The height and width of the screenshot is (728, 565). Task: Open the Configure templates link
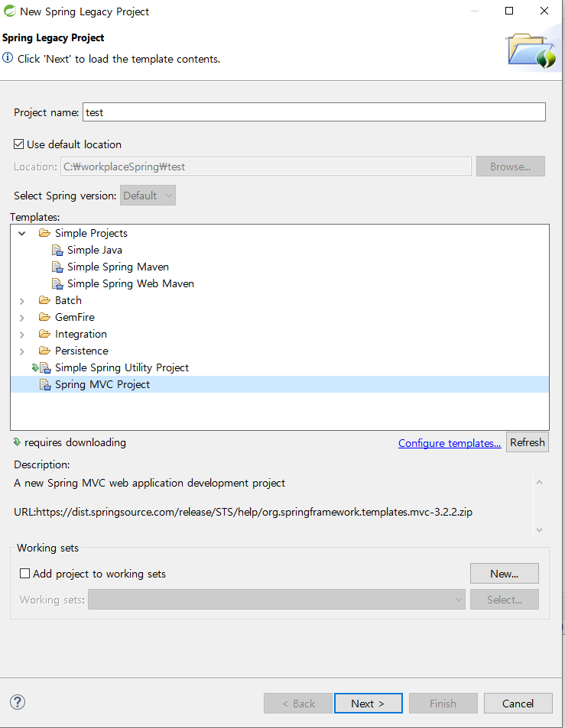(x=450, y=443)
